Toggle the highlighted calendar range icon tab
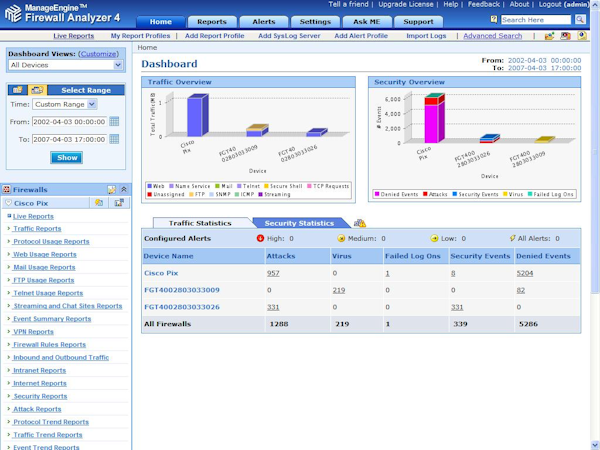Image resolution: width=600 pixels, height=450 pixels. 37,90
